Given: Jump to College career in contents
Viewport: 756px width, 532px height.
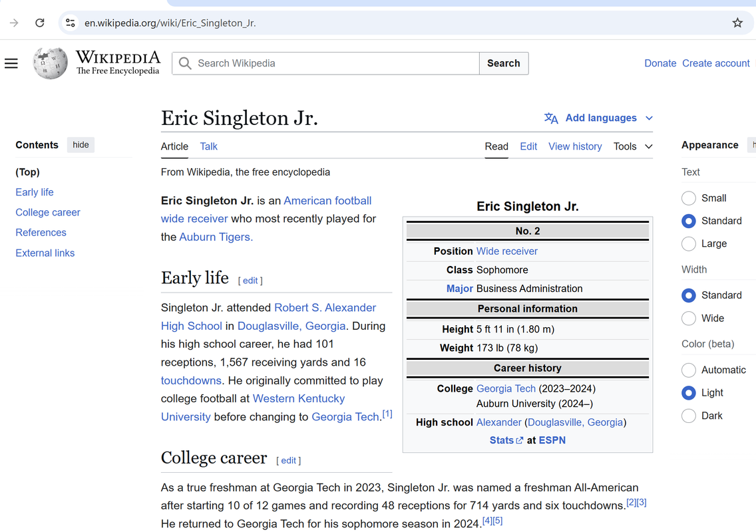Looking at the screenshot, I should point(48,212).
